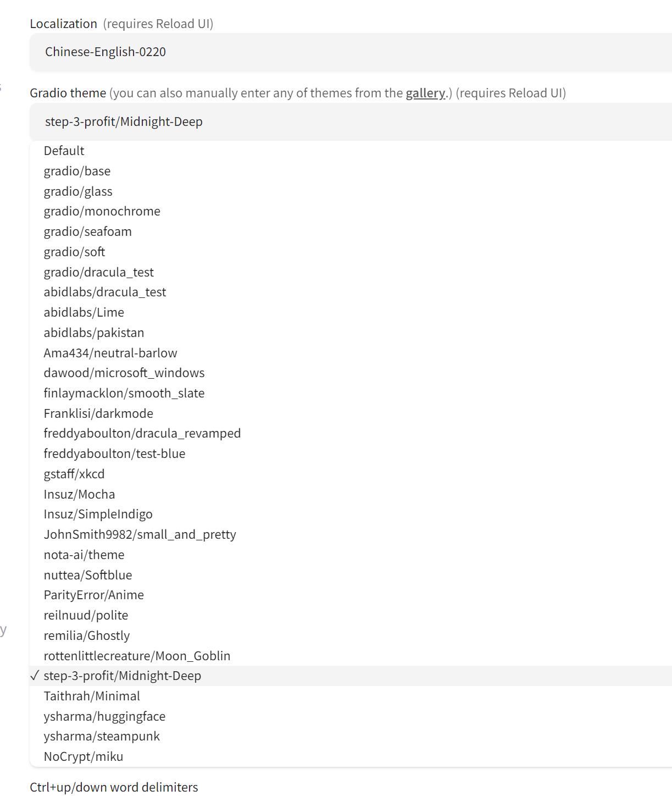672x796 pixels.
Task: Pick the gradio/monochrome theme
Action: pyautogui.click(x=102, y=211)
